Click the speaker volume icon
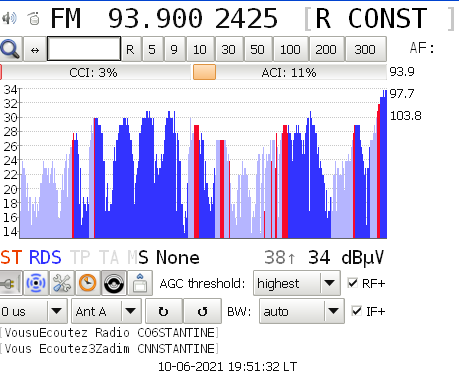This screenshot has width=459, height=375. click(9, 18)
